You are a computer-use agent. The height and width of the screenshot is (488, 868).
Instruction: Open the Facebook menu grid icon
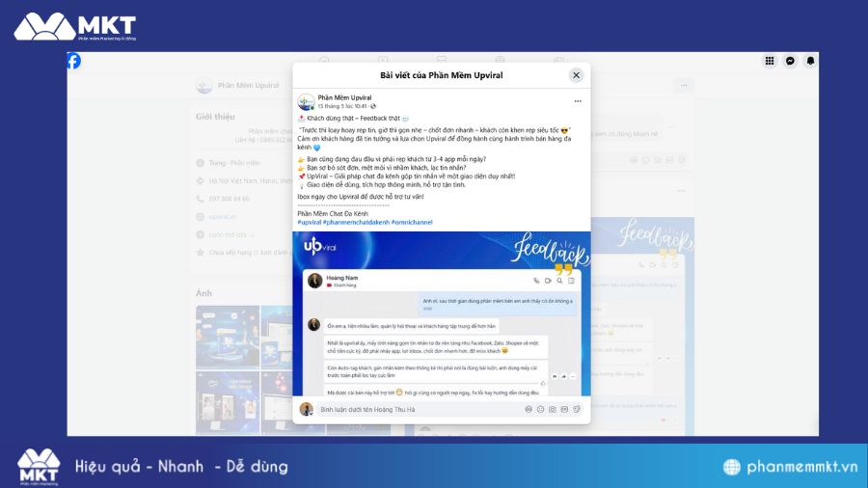770,61
